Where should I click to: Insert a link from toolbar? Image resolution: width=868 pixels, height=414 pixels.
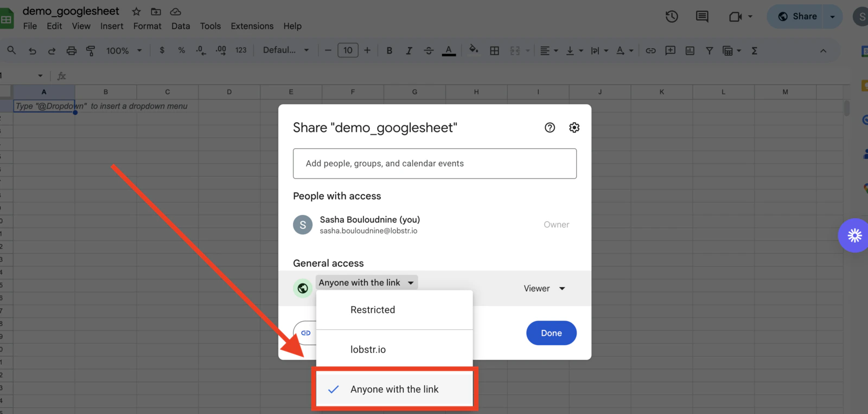[x=650, y=50]
